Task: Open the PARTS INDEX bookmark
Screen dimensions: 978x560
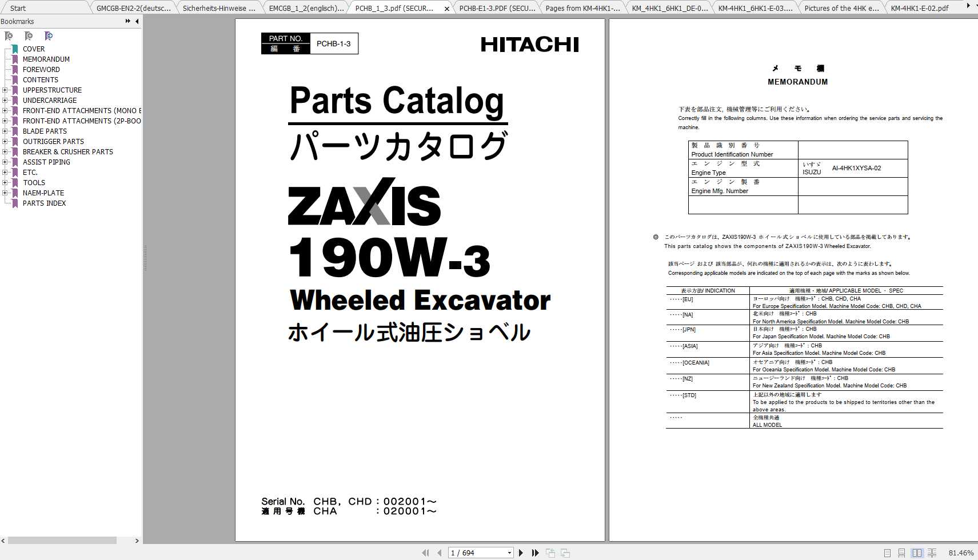Action: pos(44,203)
